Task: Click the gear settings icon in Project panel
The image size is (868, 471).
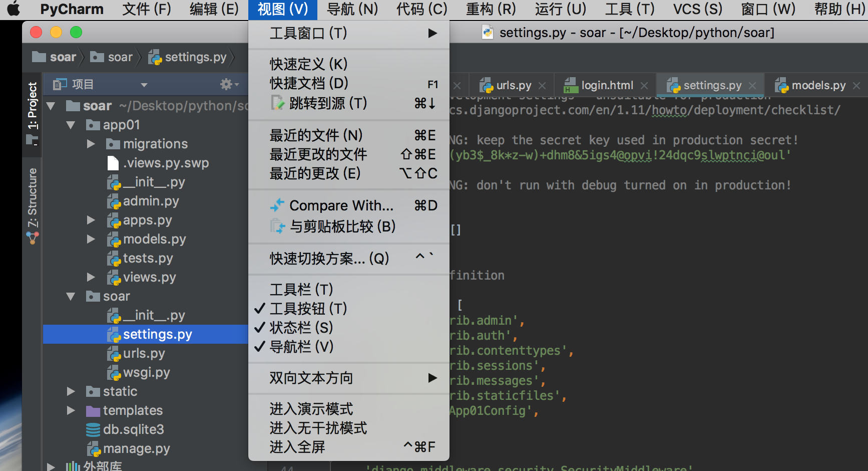Action: pyautogui.click(x=227, y=84)
